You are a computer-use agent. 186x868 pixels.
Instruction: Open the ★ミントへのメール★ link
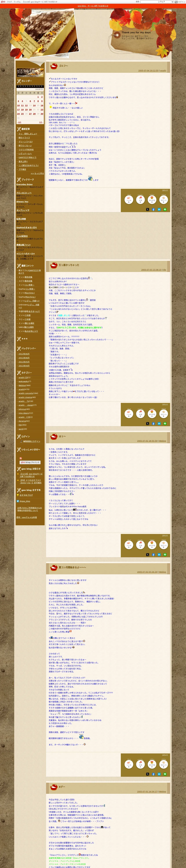(25, 254)
